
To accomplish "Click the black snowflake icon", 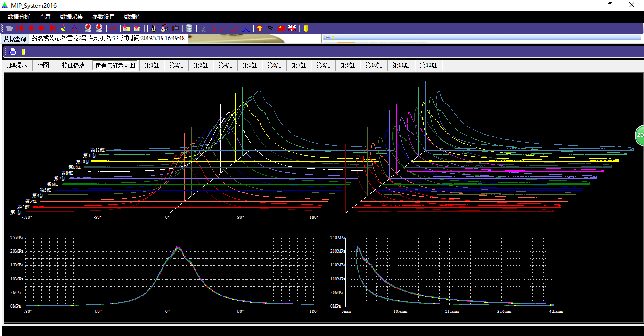I will (270, 28).
